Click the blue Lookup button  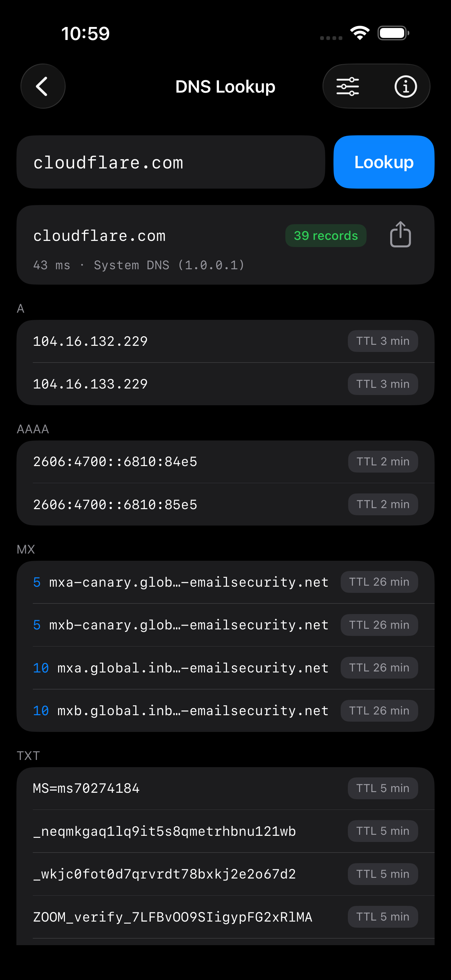(x=384, y=162)
